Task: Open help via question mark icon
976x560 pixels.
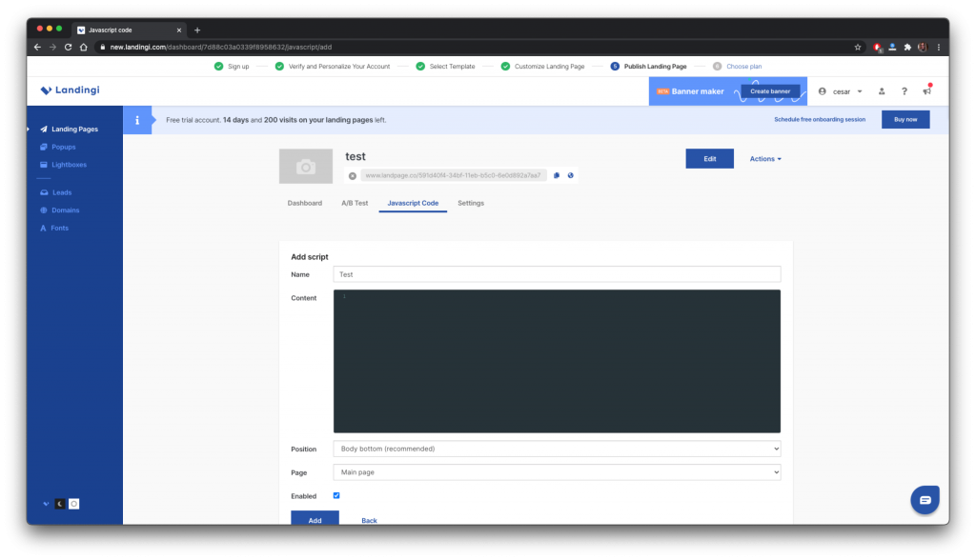Action: click(904, 91)
